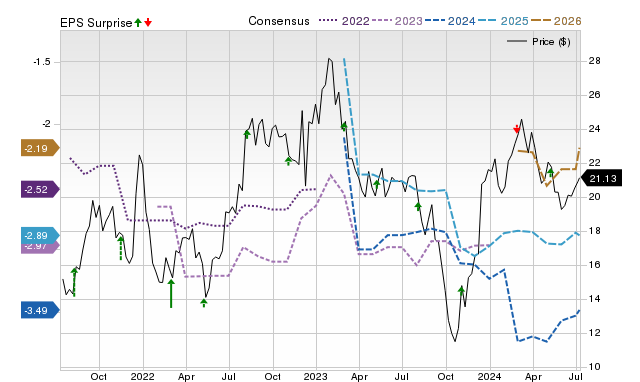The image size is (640, 382).
Task: Click the red negative surprise marker near price 24
Action: pos(517,129)
